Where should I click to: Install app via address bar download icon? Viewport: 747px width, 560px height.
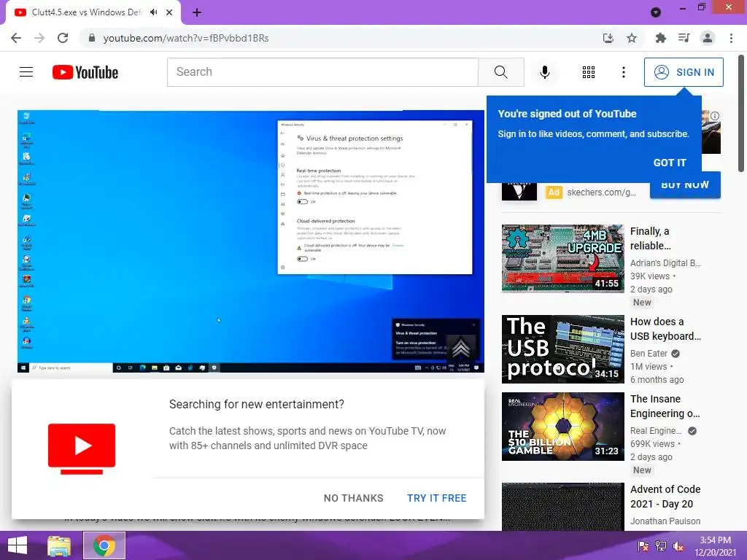[x=608, y=38]
